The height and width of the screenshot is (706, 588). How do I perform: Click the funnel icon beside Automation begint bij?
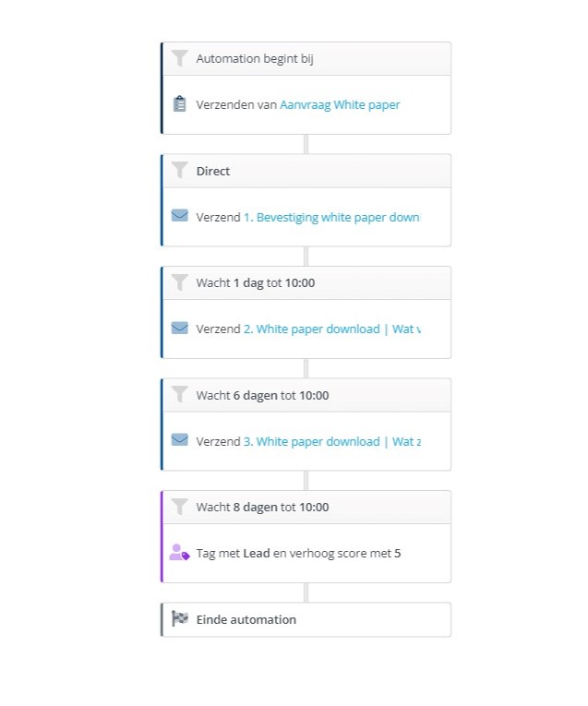pos(180,58)
